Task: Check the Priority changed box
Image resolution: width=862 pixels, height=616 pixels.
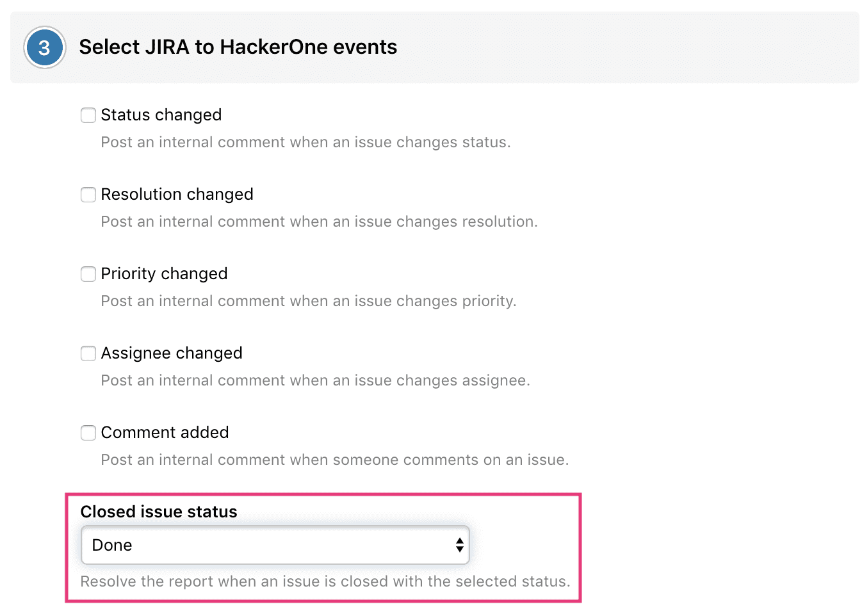Action: (x=88, y=274)
